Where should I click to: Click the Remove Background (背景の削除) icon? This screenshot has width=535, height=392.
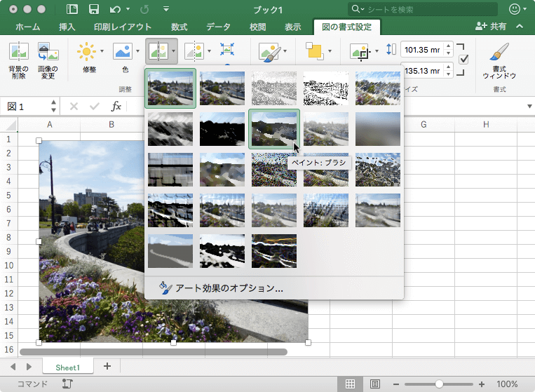coord(19,51)
